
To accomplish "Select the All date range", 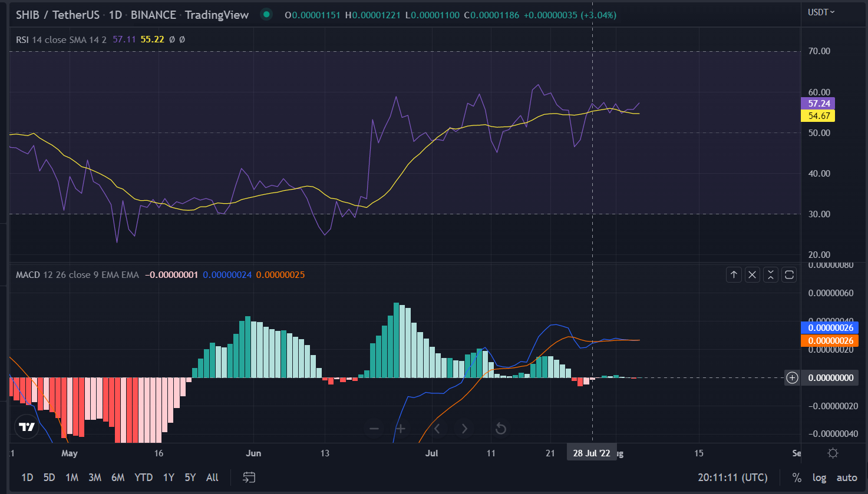I will [212, 478].
